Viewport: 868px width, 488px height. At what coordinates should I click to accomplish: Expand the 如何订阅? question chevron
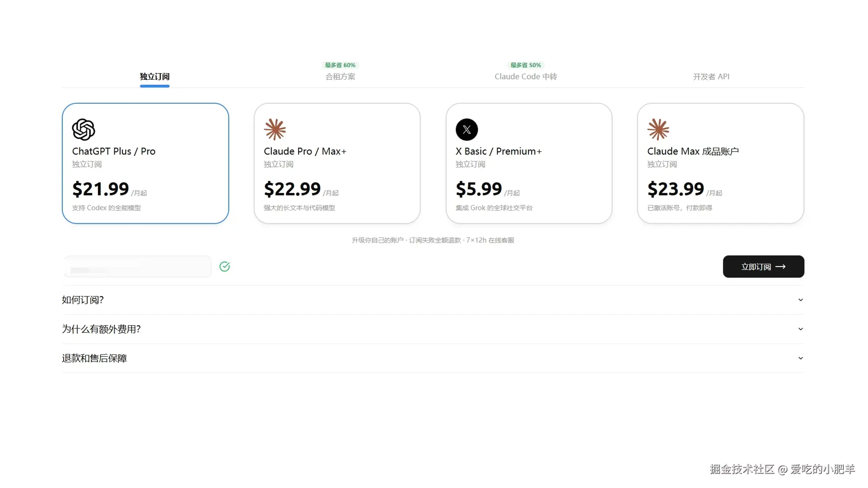click(800, 300)
